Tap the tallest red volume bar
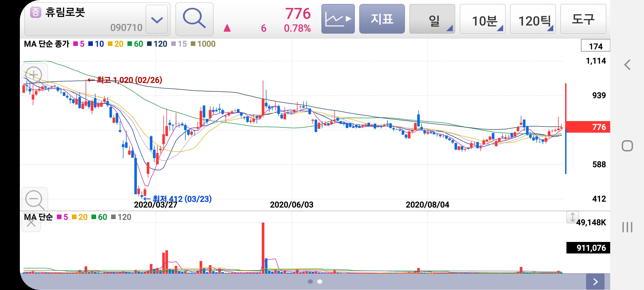Image resolution: width=644 pixels, height=290 pixels. 263,248
